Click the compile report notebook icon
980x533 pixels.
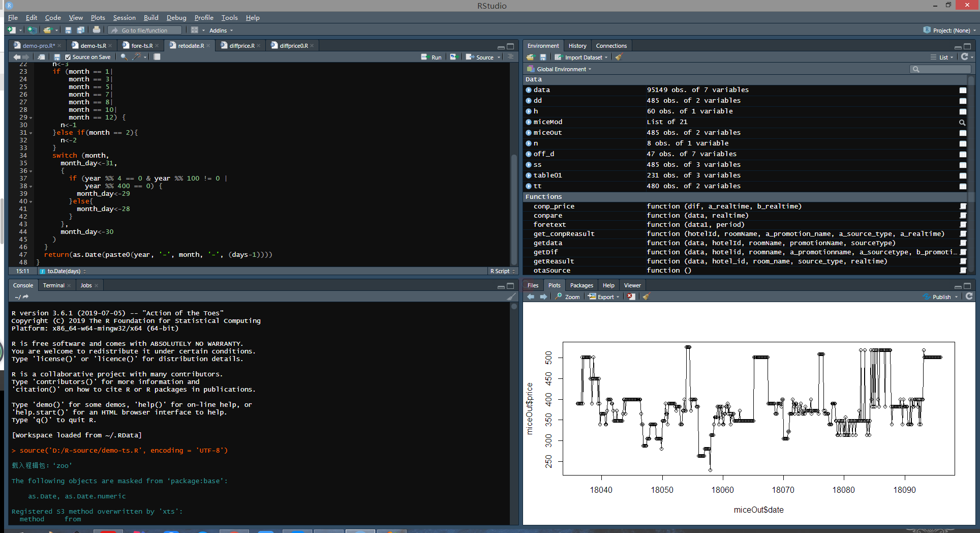click(157, 57)
